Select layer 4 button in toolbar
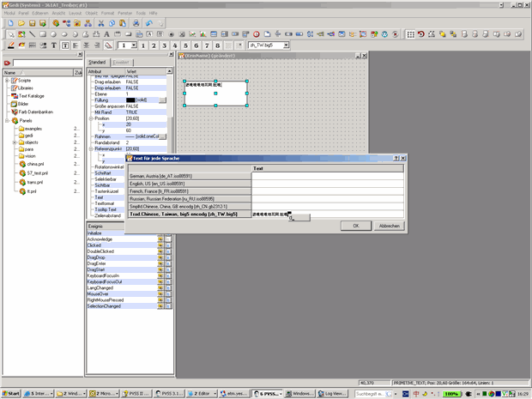The height and width of the screenshot is (399, 532). click(x=174, y=45)
